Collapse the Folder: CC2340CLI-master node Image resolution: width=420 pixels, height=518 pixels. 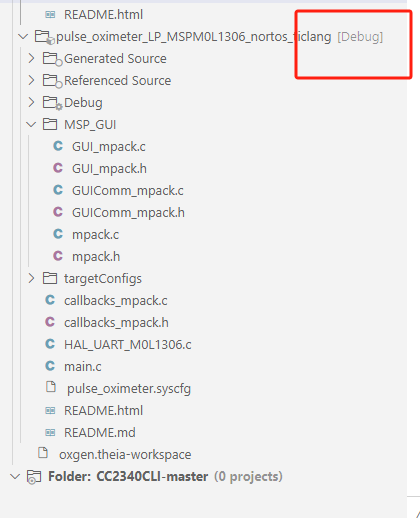[15, 476]
